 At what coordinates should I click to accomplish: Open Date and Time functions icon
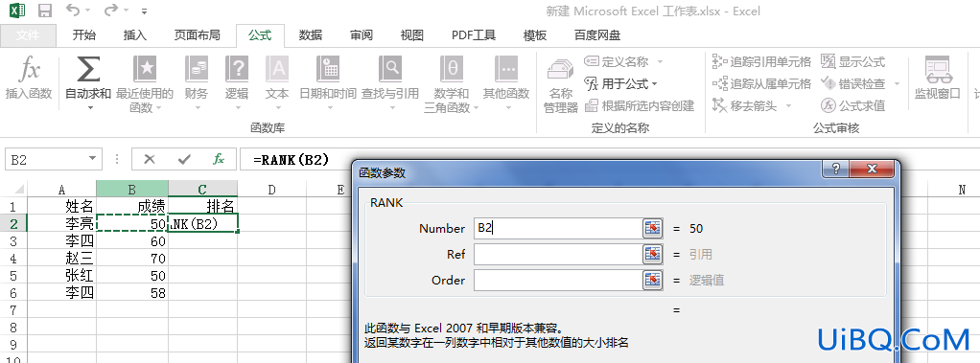pyautogui.click(x=328, y=69)
